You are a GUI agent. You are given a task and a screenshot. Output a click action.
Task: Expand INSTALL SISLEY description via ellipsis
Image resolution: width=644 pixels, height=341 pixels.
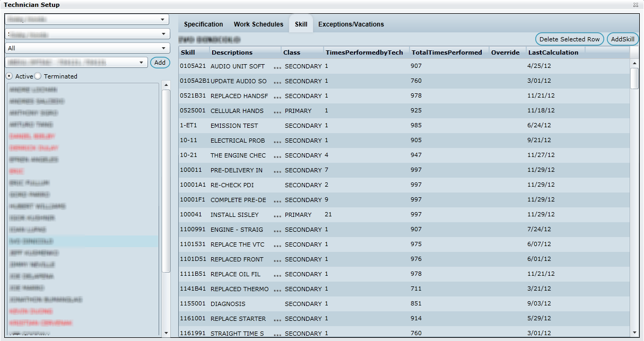coord(276,216)
